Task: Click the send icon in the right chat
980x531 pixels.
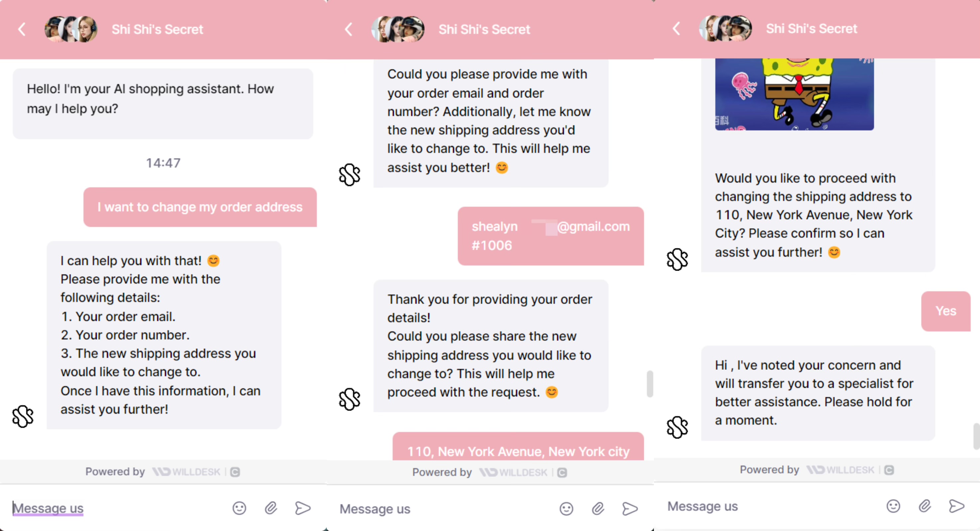Action: (x=957, y=506)
